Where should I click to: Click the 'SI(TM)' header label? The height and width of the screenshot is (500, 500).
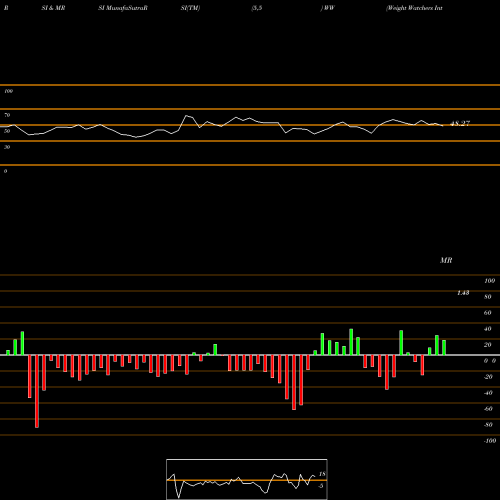[x=190, y=8]
